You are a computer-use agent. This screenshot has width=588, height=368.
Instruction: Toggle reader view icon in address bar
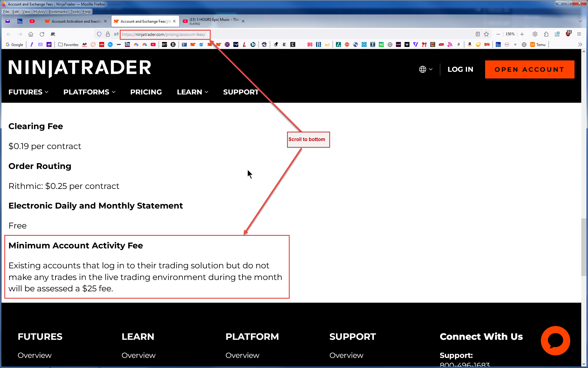point(477,34)
